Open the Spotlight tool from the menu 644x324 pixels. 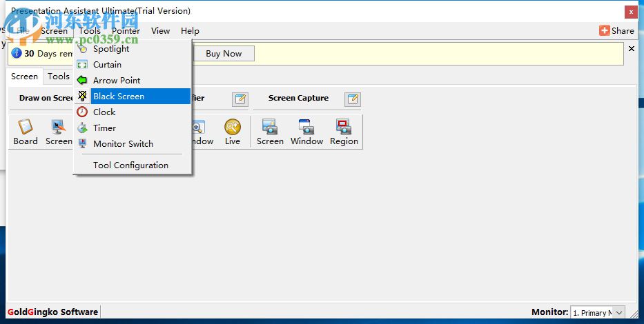point(133,49)
